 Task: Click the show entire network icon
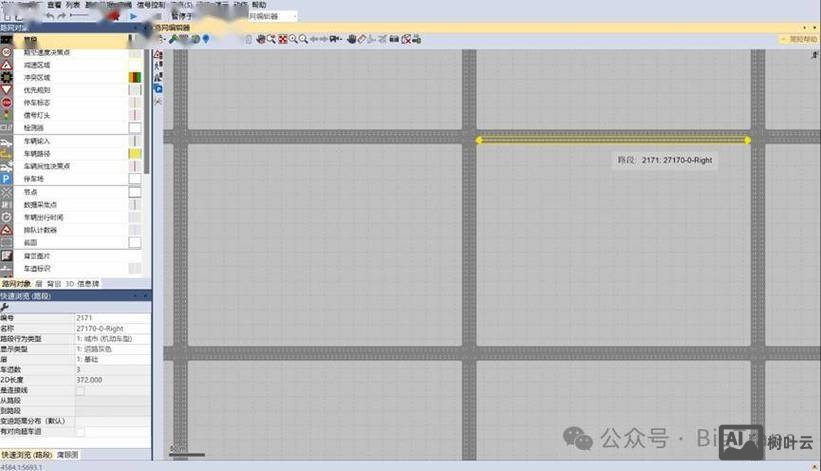point(283,39)
